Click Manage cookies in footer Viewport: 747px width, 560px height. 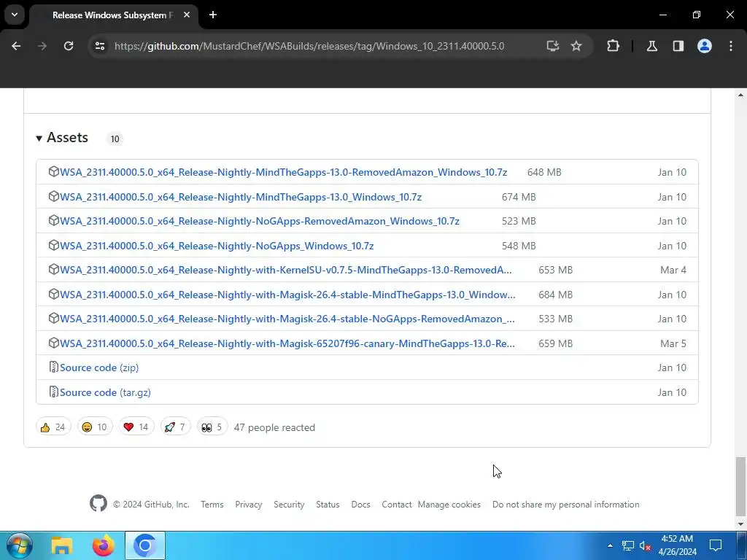point(449,505)
